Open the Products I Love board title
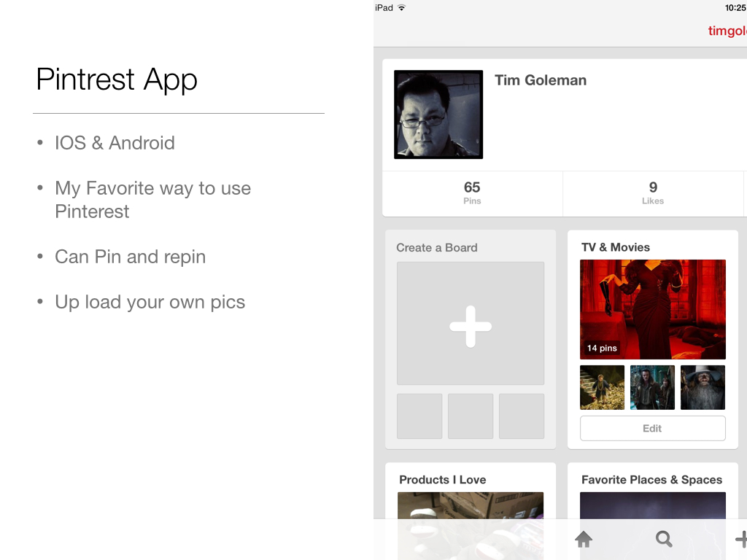747x560 pixels. pyautogui.click(x=442, y=480)
